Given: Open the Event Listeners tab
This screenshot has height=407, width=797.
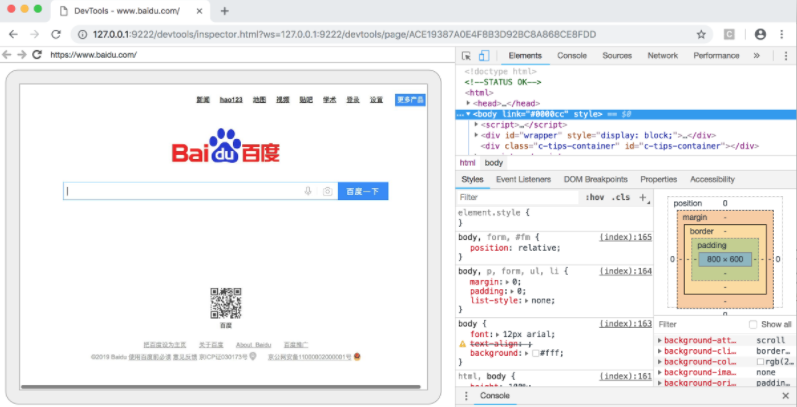Looking at the screenshot, I should pyautogui.click(x=523, y=179).
